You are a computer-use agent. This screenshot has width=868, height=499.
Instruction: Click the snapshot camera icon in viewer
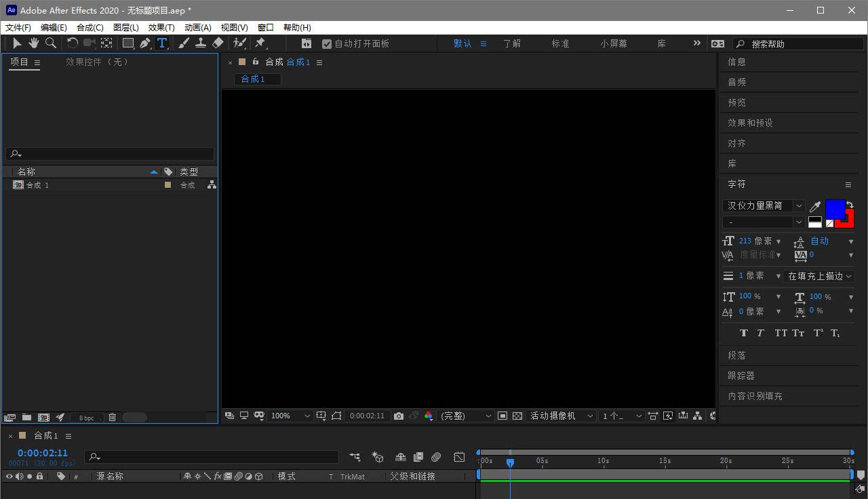click(x=399, y=416)
